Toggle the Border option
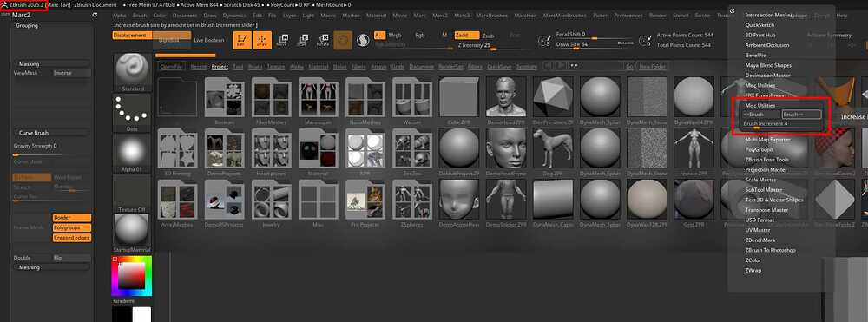 tap(72, 218)
